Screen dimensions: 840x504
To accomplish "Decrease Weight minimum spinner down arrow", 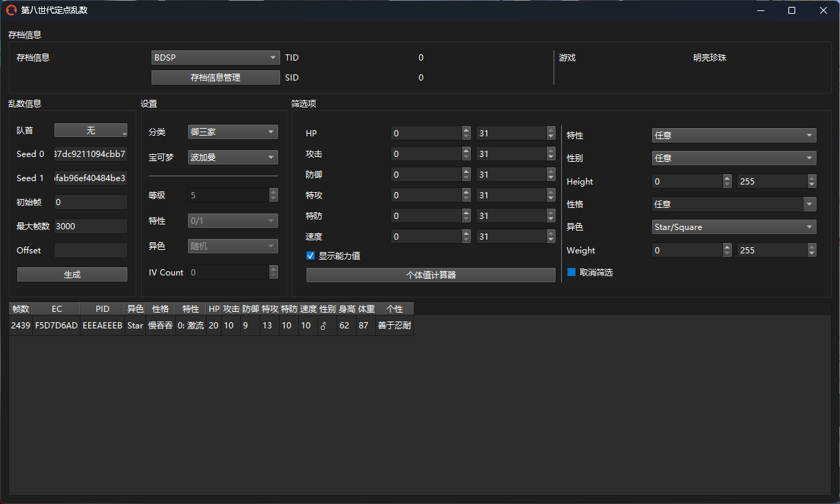I will tap(728, 254).
